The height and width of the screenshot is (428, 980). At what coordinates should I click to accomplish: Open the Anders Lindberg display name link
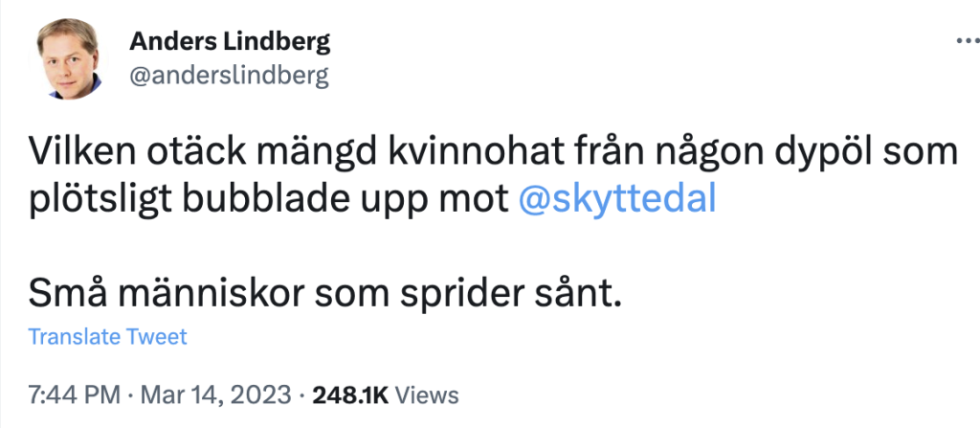pos(229,42)
